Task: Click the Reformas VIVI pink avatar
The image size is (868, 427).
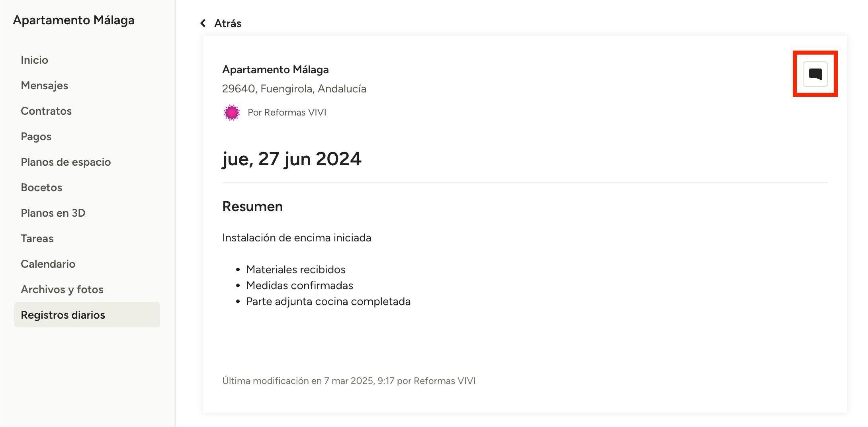Action: tap(231, 112)
